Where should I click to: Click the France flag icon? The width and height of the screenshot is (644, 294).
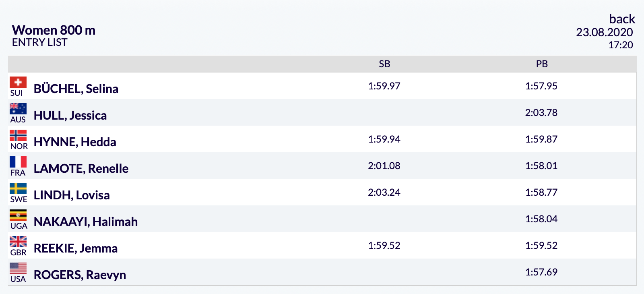tap(18, 162)
